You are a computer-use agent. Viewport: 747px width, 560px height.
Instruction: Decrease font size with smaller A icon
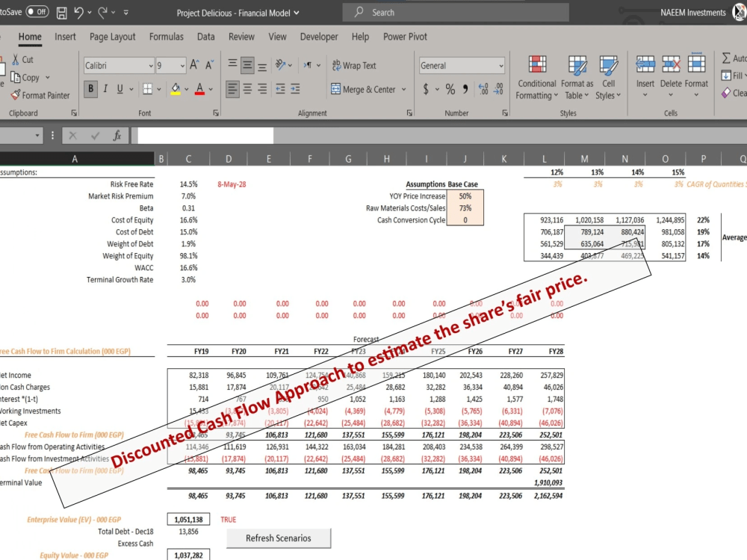tap(209, 65)
